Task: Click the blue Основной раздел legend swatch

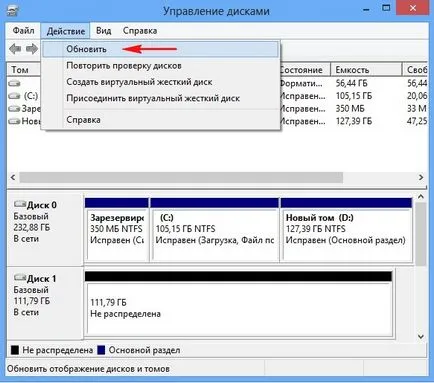Action: (101, 350)
